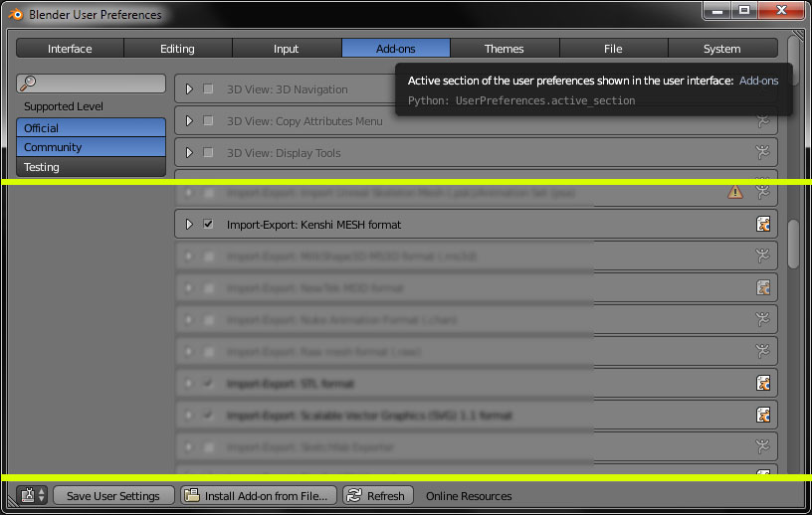Viewport: 812px width, 515px height.
Task: Disable the Kenshi MESH format add-on checkbox
Action: [208, 224]
